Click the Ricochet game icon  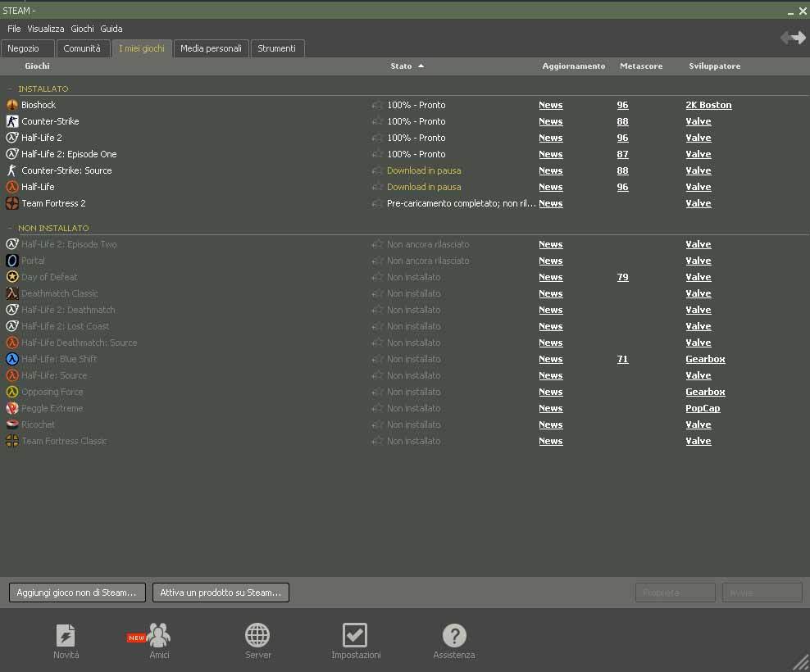point(11,425)
